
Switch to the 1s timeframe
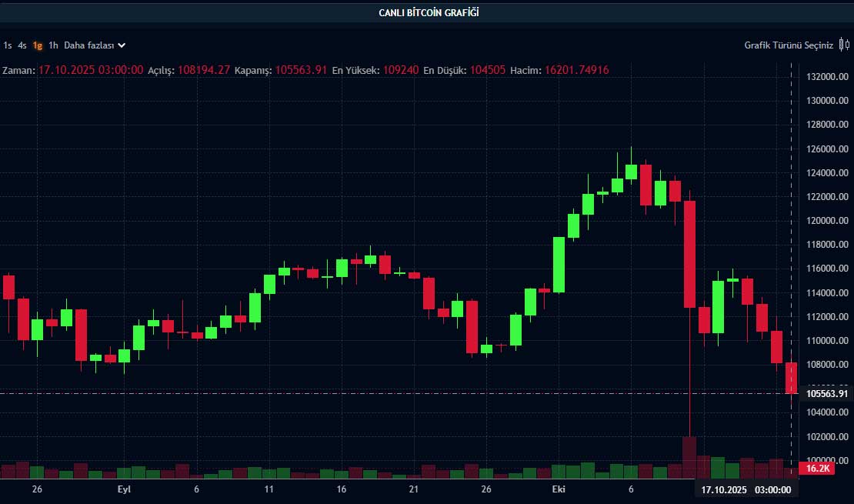click(x=7, y=45)
